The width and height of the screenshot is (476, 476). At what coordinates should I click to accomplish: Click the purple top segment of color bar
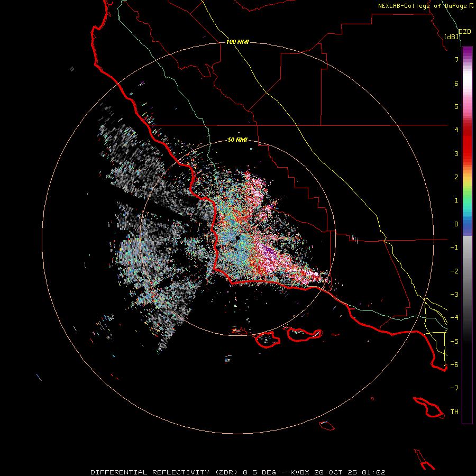point(467,52)
